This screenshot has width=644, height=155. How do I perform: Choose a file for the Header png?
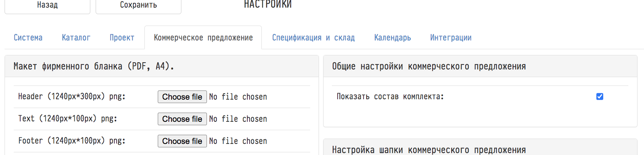(182, 97)
